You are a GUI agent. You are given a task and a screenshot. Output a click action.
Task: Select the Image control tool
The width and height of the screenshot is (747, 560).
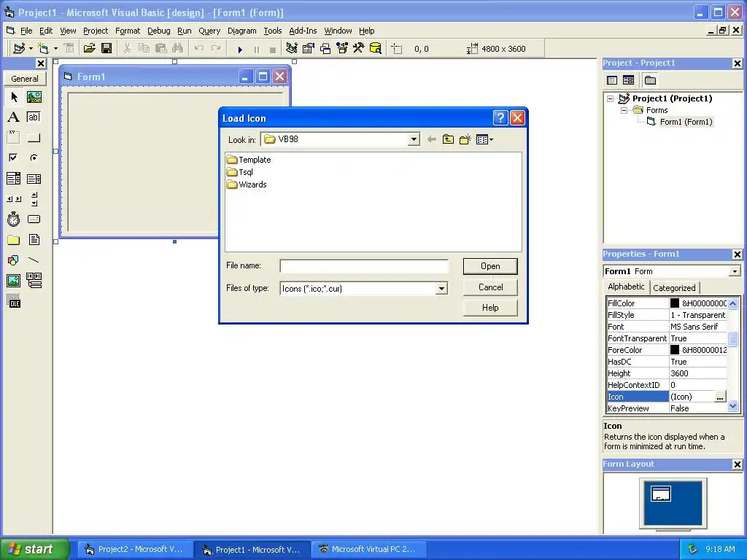(x=14, y=281)
